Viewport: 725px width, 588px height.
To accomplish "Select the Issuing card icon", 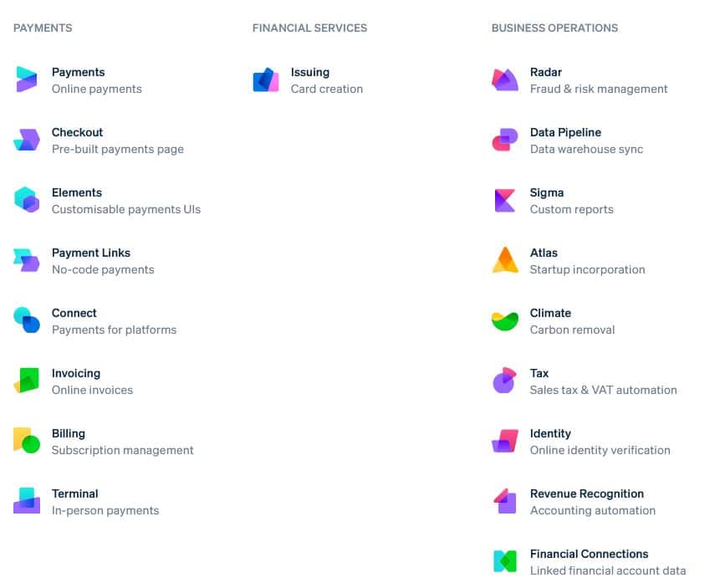I will point(266,79).
